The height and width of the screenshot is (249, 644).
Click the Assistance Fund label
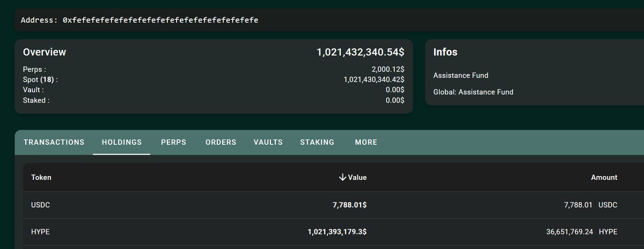(x=460, y=75)
